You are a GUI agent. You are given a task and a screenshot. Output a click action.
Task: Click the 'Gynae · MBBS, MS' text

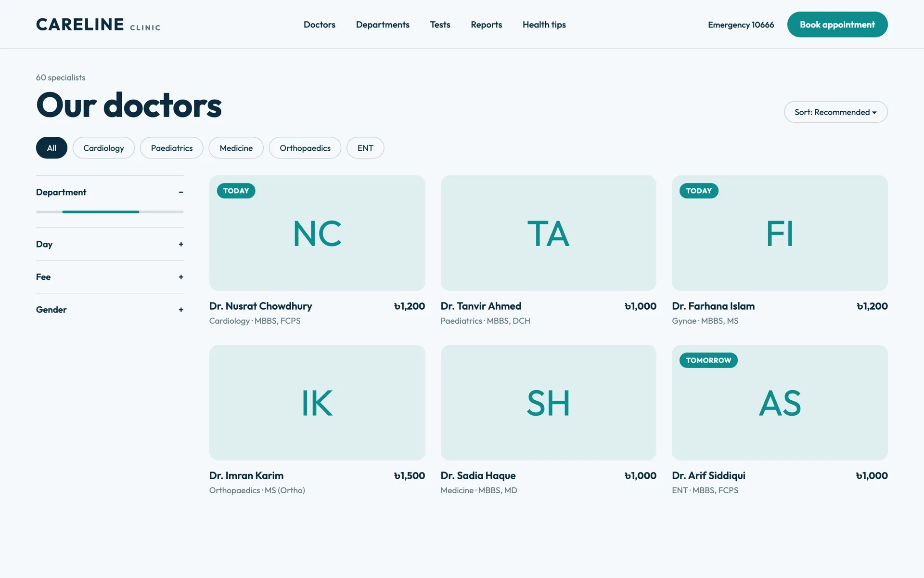click(705, 321)
